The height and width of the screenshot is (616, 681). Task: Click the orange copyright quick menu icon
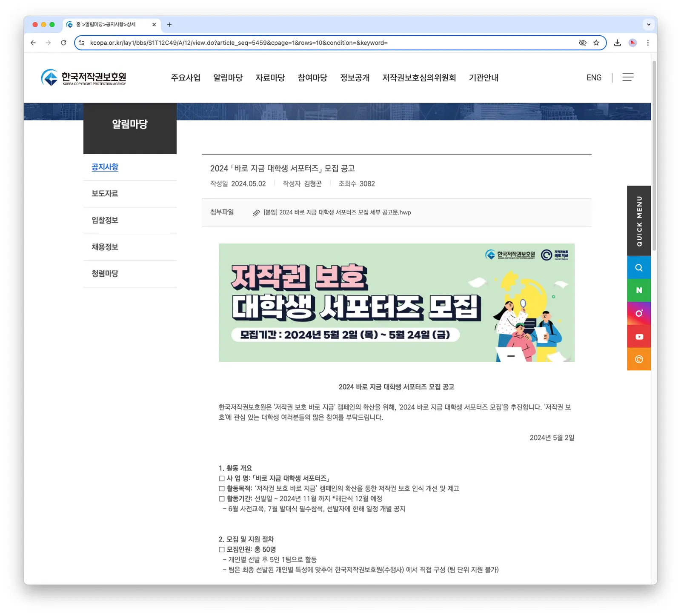[639, 359]
